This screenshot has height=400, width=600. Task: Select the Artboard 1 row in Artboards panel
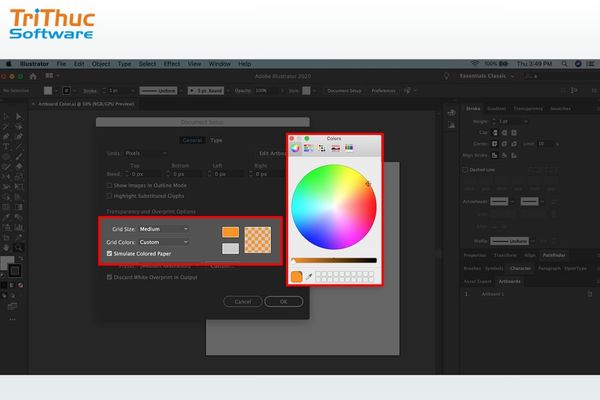528,294
